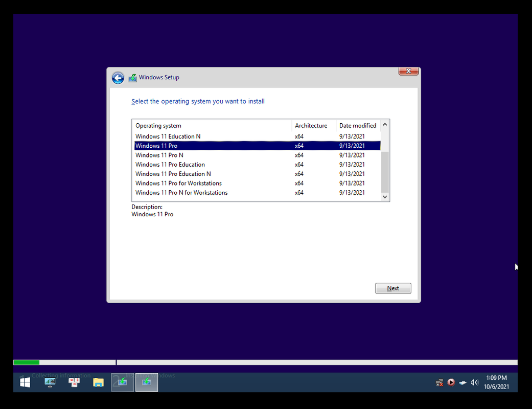Screen dimensions: 532x409
Task: Click the green setup progress bar
Action: point(27,362)
